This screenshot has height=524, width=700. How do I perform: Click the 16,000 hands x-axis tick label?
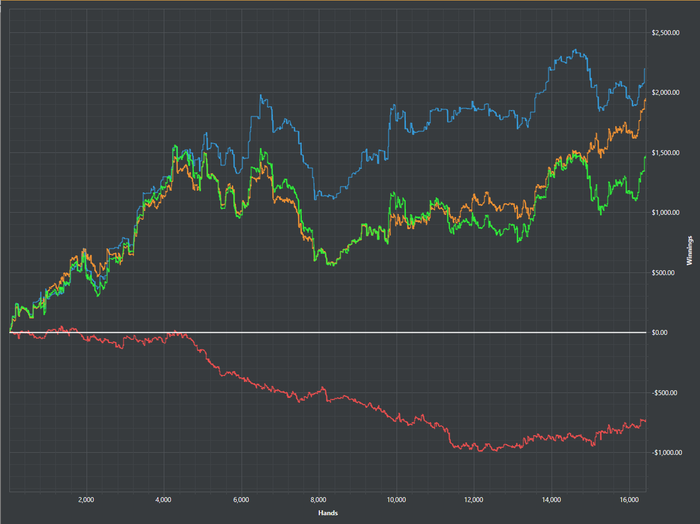coord(629,499)
